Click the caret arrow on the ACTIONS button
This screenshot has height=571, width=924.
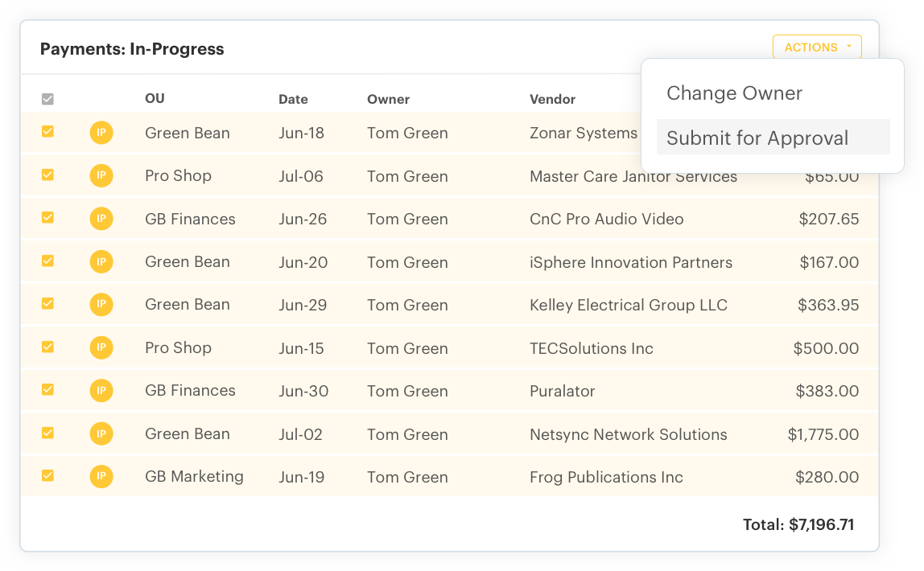(850, 46)
